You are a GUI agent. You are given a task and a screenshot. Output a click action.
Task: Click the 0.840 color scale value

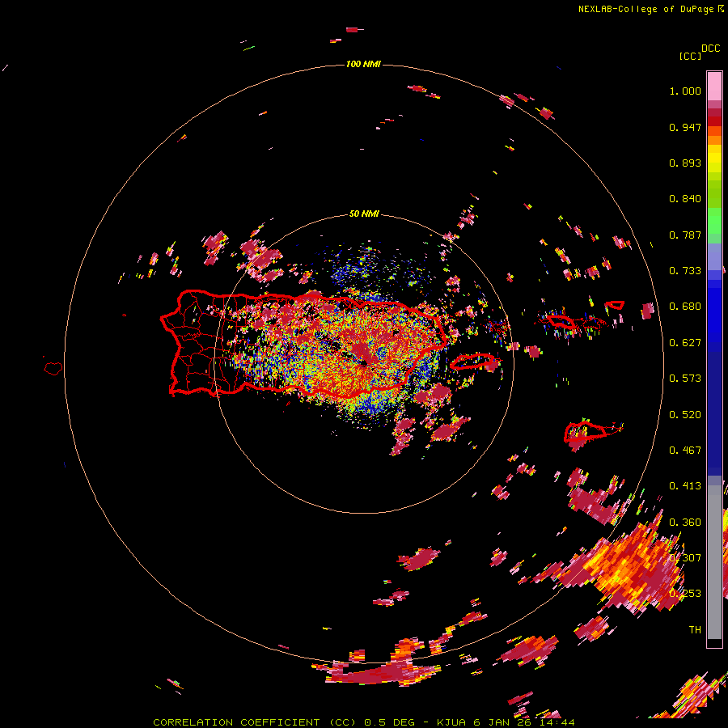click(x=685, y=199)
